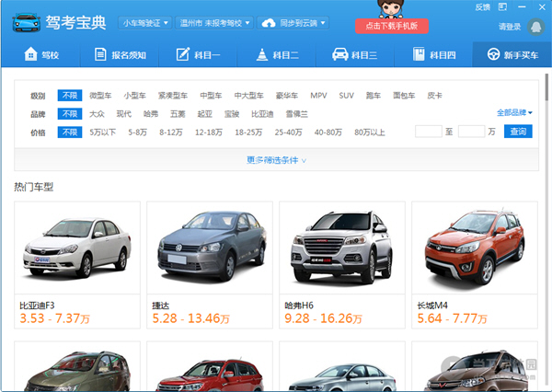Screen dimensions: 552x392
Task: Filter by 雪佛兰 brand
Action: click(296, 114)
